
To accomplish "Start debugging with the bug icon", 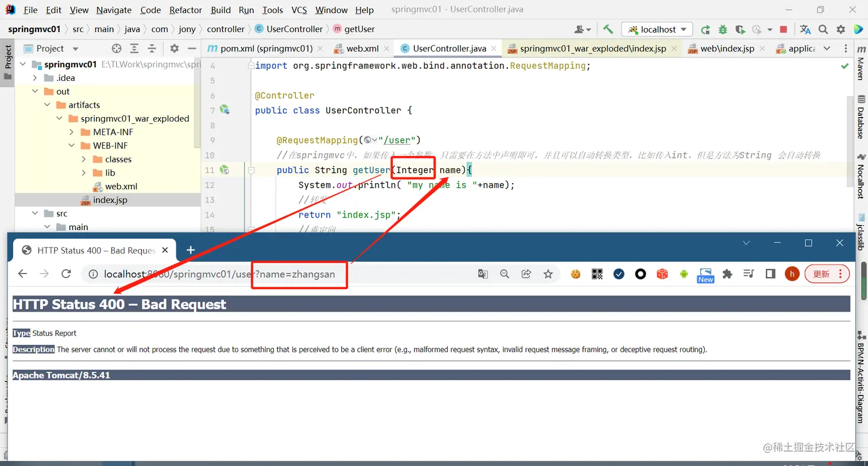I will point(723,29).
